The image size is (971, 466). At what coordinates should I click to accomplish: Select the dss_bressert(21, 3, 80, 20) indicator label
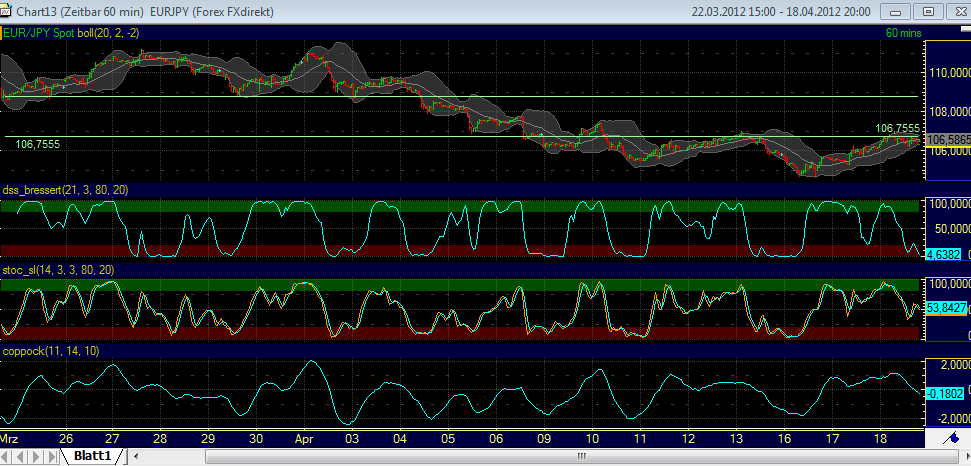(66, 190)
